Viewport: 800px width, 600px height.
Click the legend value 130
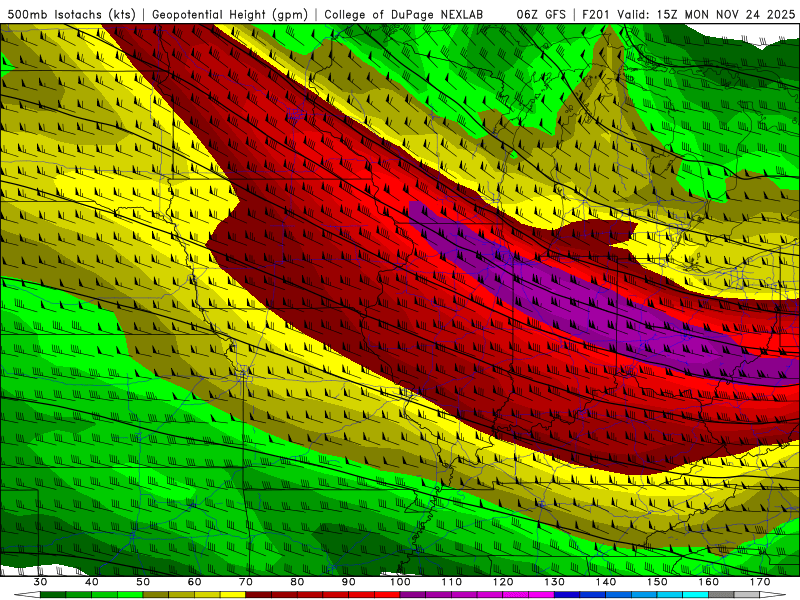coord(555,582)
